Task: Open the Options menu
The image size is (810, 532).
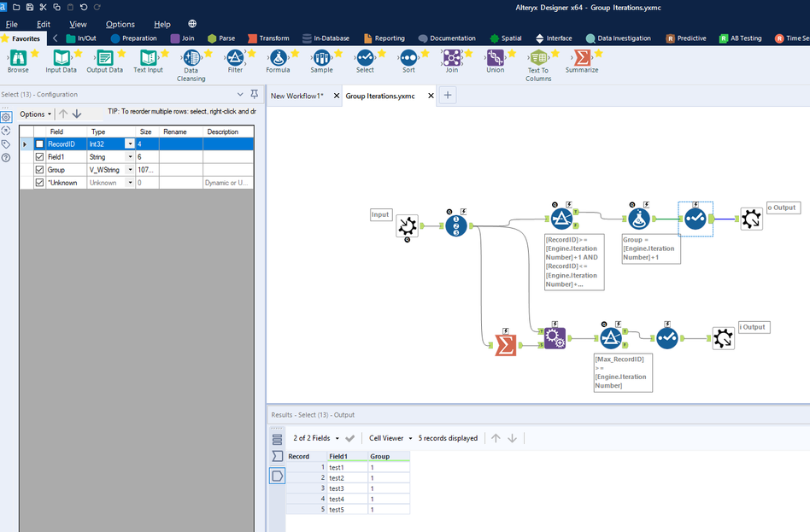Action: 120,24
